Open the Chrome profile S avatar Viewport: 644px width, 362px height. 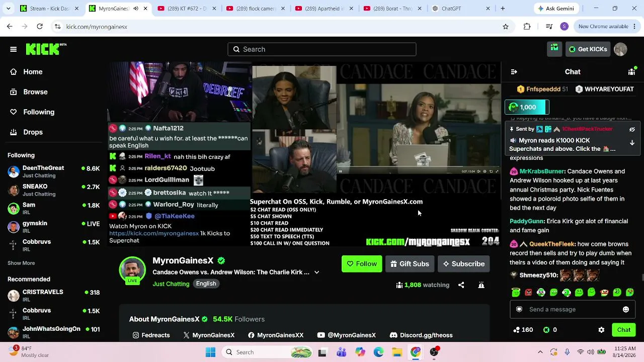point(564,27)
